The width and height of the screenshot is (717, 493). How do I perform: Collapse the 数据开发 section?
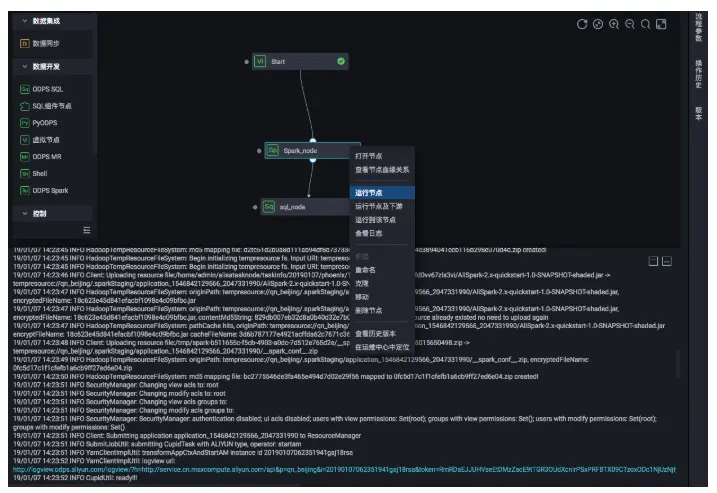point(25,67)
